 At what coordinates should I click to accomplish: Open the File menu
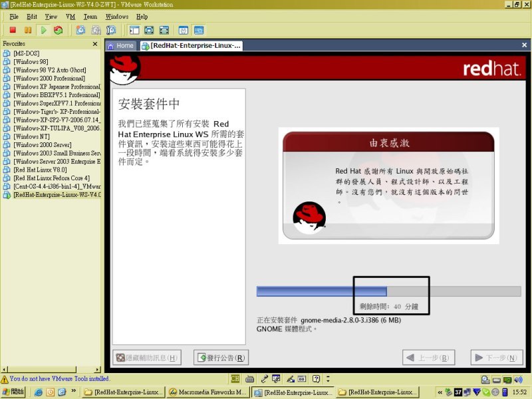coord(14,17)
